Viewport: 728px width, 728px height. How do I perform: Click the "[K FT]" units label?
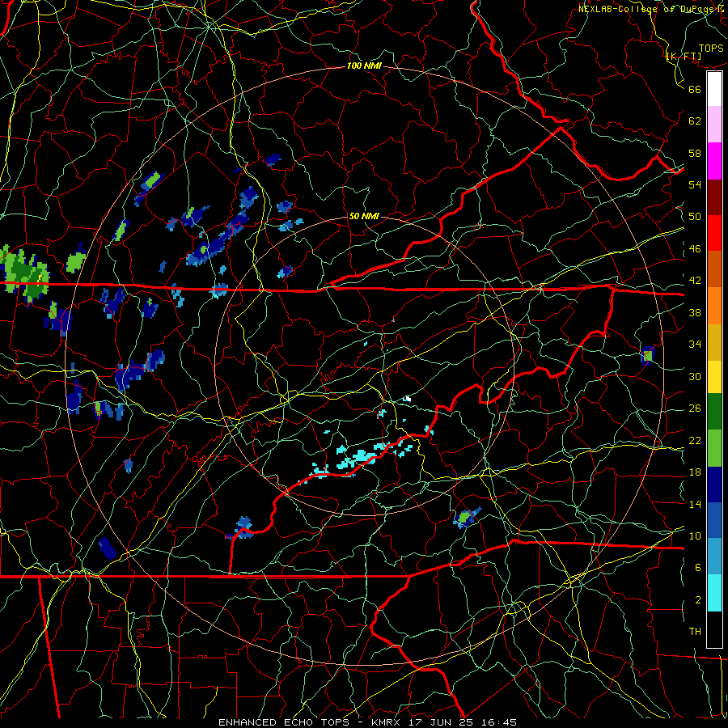[684, 56]
